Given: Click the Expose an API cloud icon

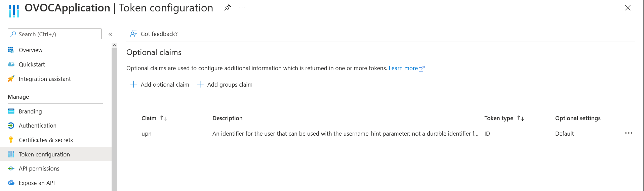Looking at the screenshot, I should 11,183.
